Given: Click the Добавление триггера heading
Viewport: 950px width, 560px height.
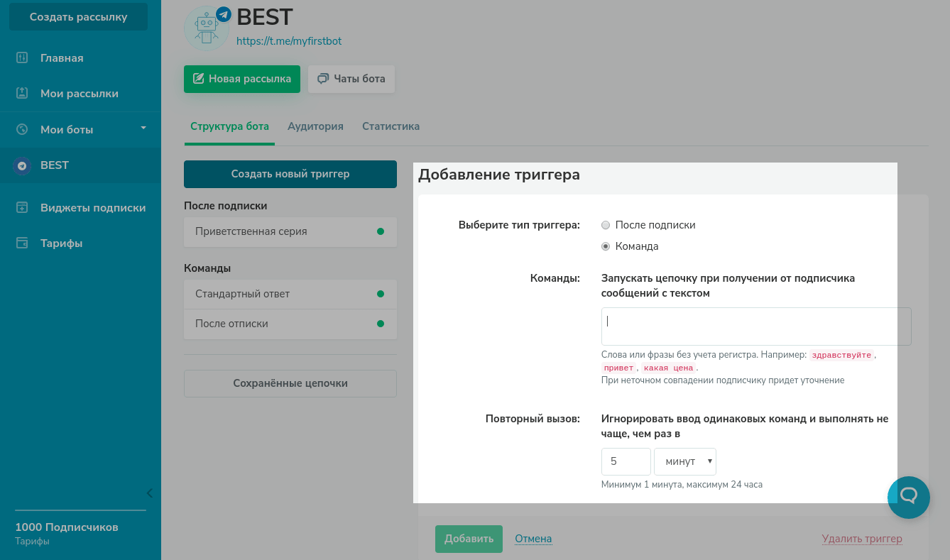Looking at the screenshot, I should click(x=499, y=175).
